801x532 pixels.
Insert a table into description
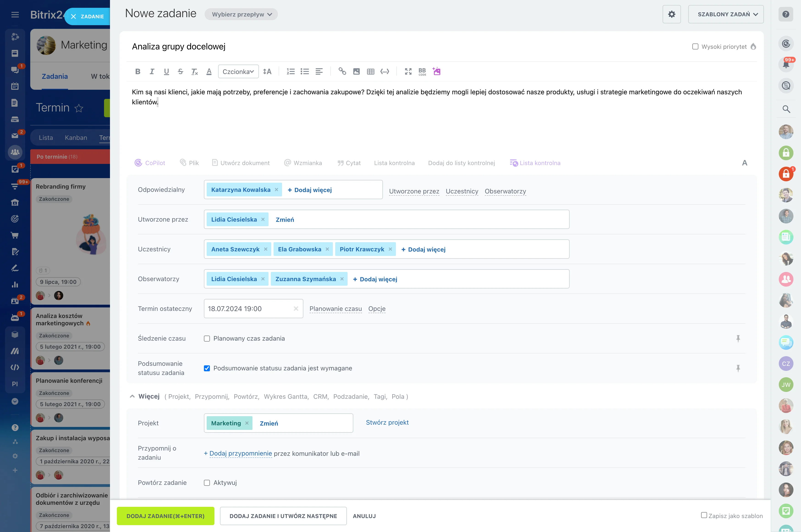[x=370, y=72]
